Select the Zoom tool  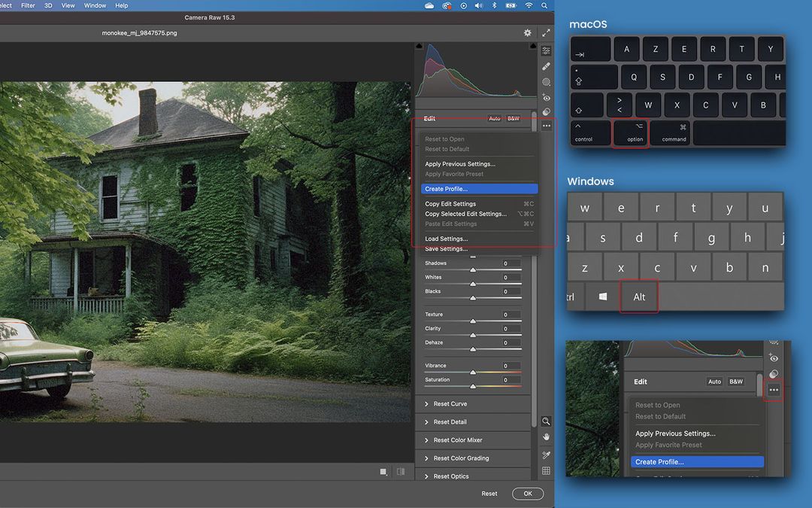click(x=547, y=422)
